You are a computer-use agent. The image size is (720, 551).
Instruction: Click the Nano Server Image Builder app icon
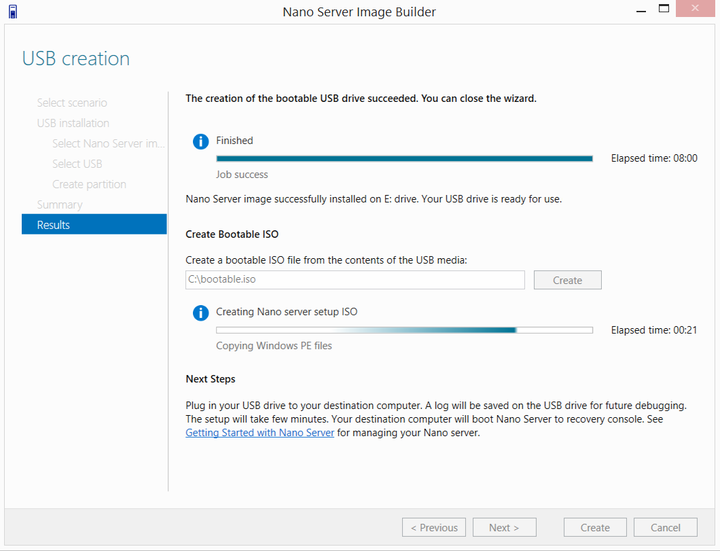coord(13,11)
